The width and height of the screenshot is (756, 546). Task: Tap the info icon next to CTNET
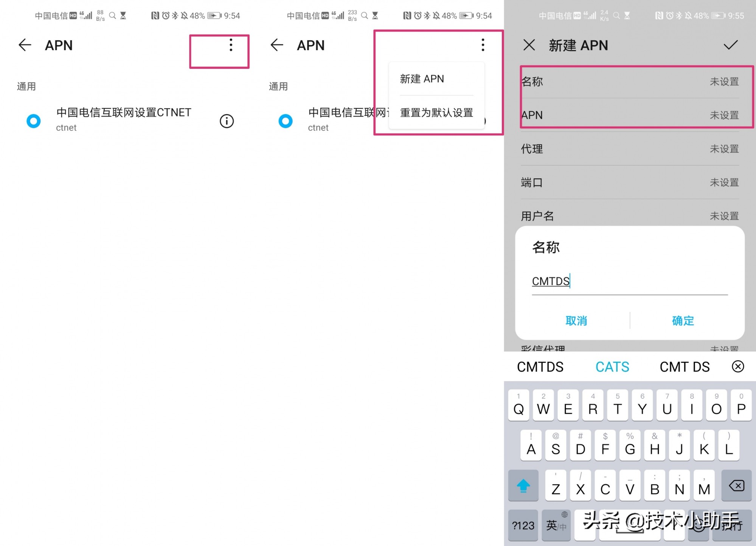226,121
